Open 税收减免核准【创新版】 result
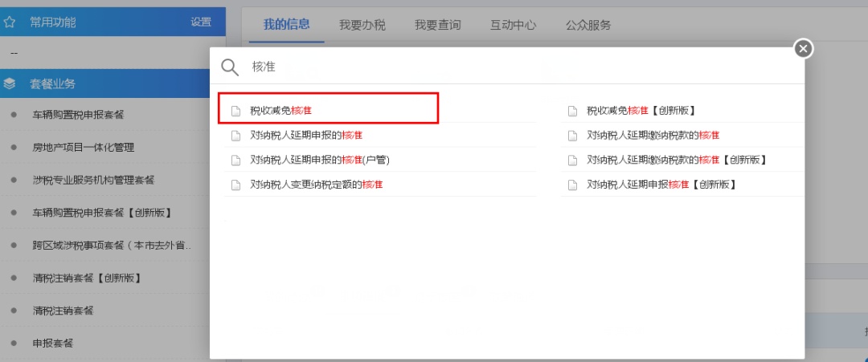The height and width of the screenshot is (362, 868). point(641,111)
